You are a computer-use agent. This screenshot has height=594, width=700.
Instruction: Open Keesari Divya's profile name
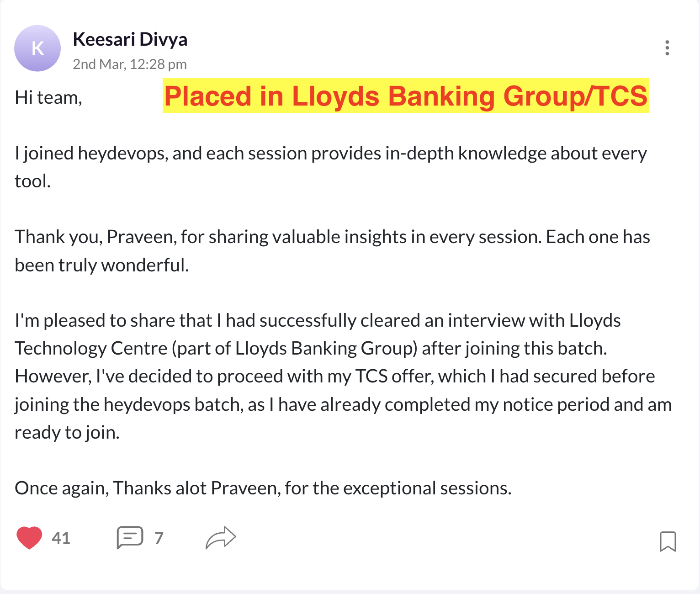[130, 39]
